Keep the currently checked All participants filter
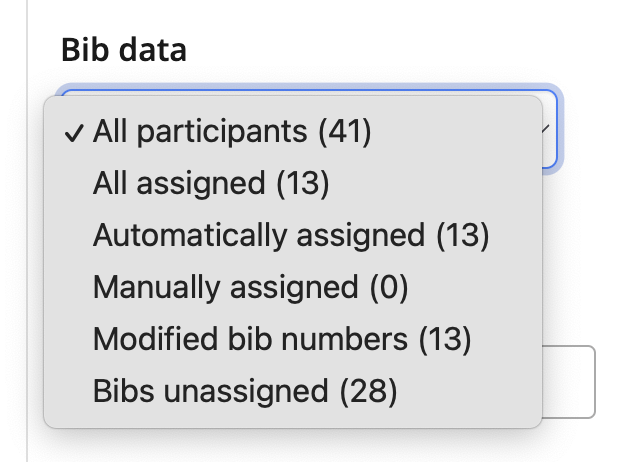Image resolution: width=622 pixels, height=462 pixels. coord(232,132)
